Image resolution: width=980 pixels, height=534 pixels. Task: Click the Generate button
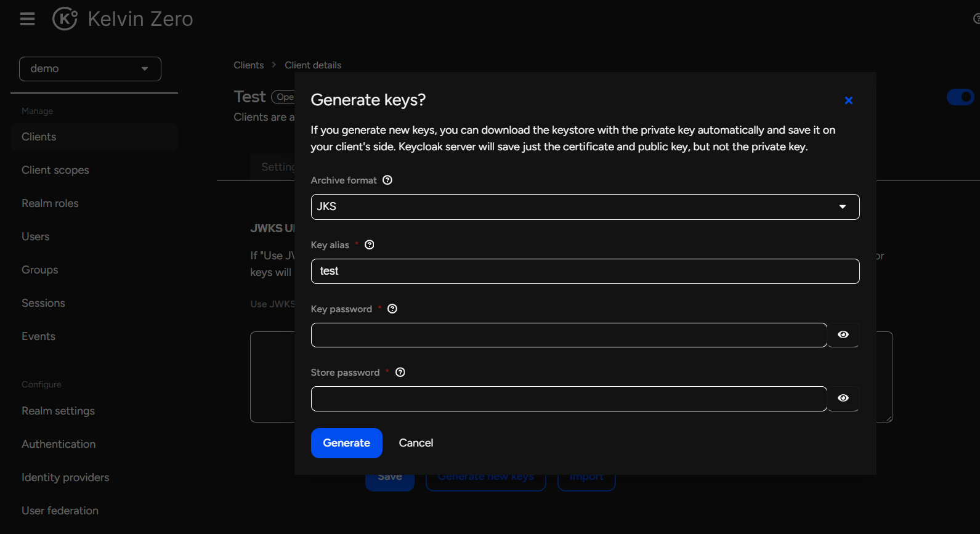(347, 443)
